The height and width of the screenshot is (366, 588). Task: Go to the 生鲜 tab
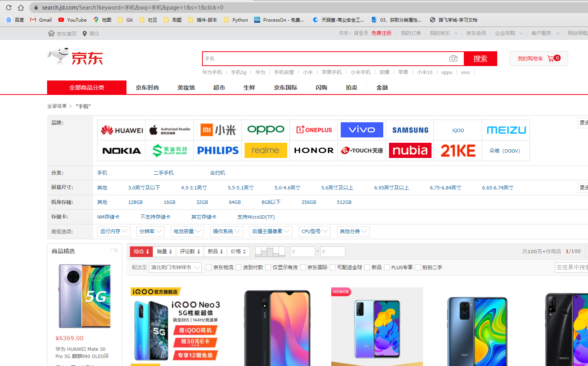tap(249, 87)
